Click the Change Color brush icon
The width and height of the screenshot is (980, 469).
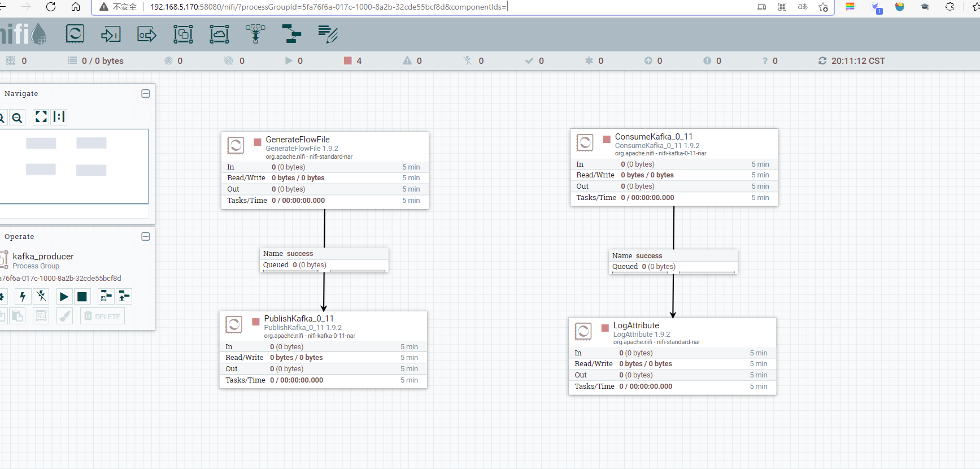pos(65,316)
